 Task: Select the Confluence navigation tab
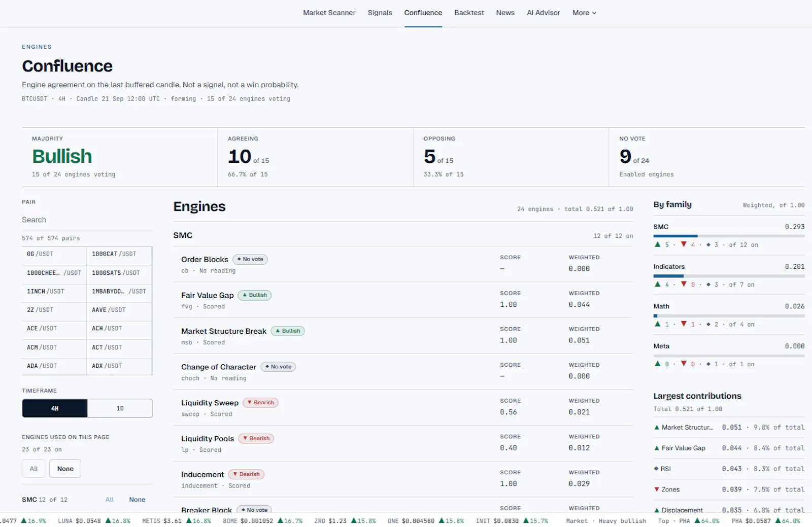pyautogui.click(x=423, y=13)
